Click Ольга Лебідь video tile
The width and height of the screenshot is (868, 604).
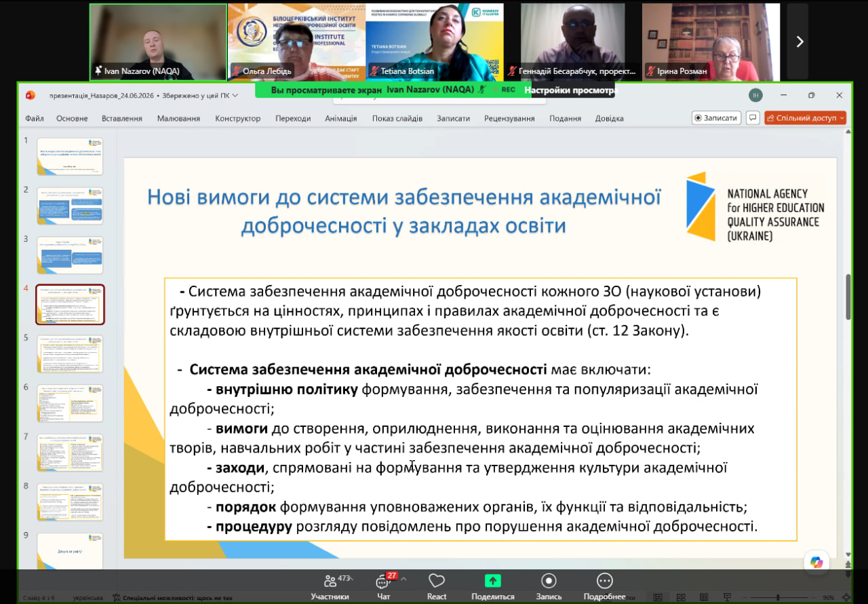[x=296, y=42]
